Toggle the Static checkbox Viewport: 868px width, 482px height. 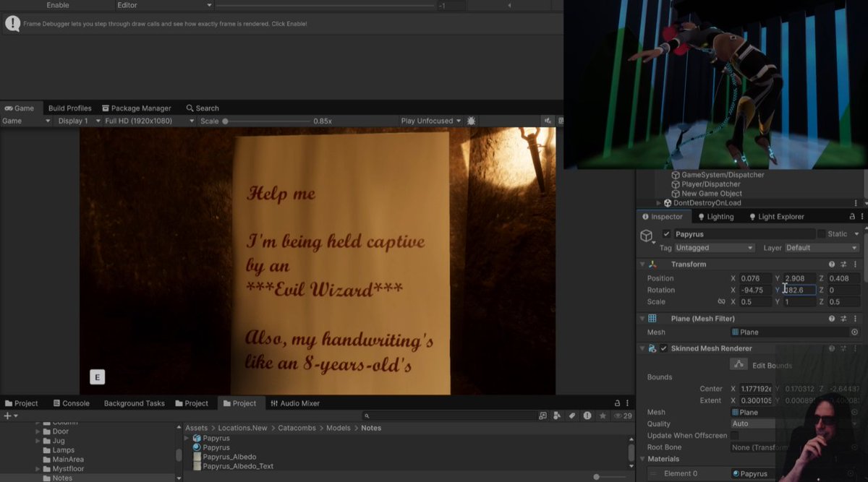821,234
